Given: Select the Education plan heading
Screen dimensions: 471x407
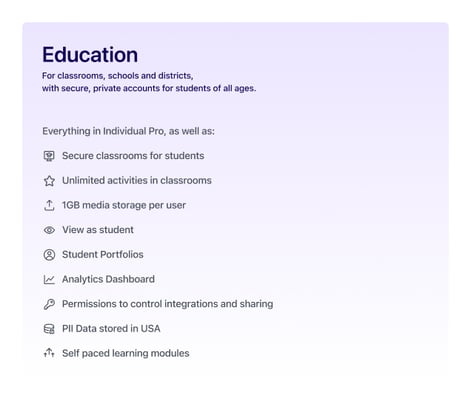Looking at the screenshot, I should [x=90, y=54].
